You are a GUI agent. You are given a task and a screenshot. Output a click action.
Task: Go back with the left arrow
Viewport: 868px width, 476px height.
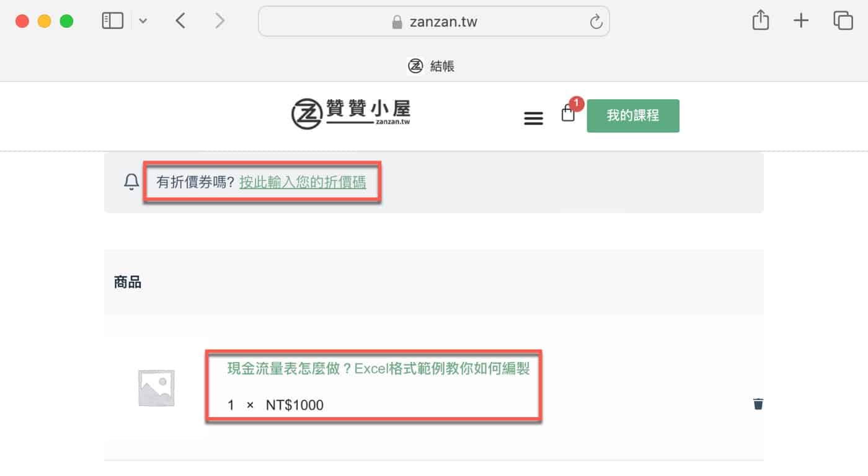click(x=180, y=21)
